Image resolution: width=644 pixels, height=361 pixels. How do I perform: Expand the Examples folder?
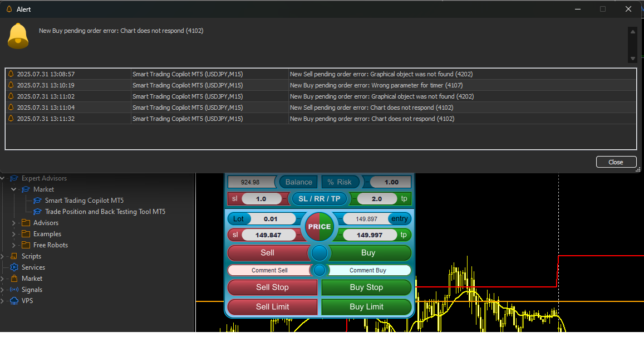pos(13,234)
